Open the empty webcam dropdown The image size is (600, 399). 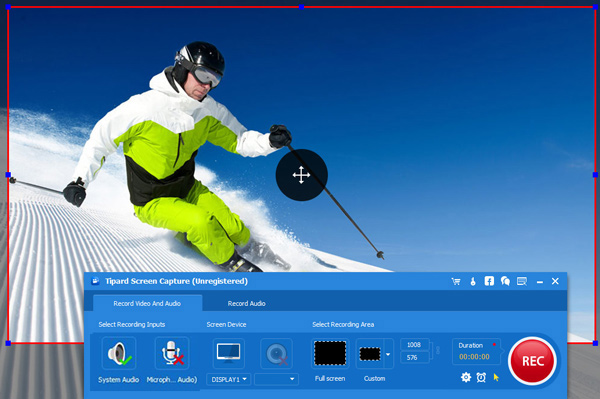pyautogui.click(x=276, y=379)
